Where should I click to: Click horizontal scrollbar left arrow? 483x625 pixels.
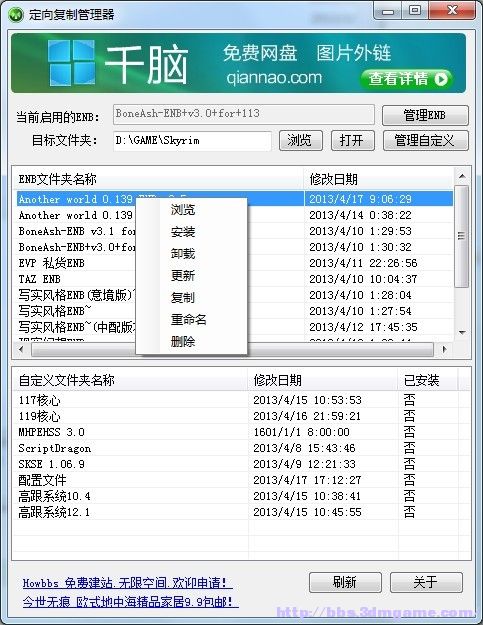pos(21,350)
